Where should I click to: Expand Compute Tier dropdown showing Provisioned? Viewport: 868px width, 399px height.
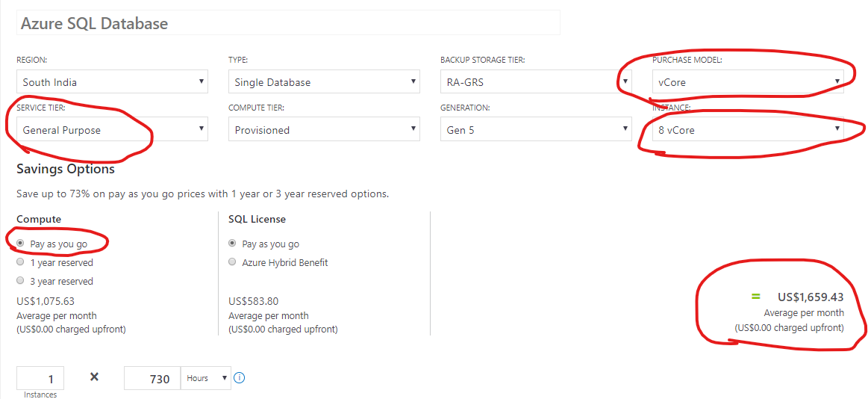pos(325,129)
